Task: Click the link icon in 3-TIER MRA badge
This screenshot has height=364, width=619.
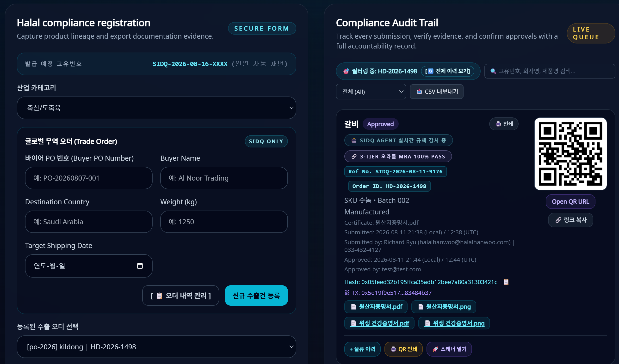Action: (354, 156)
